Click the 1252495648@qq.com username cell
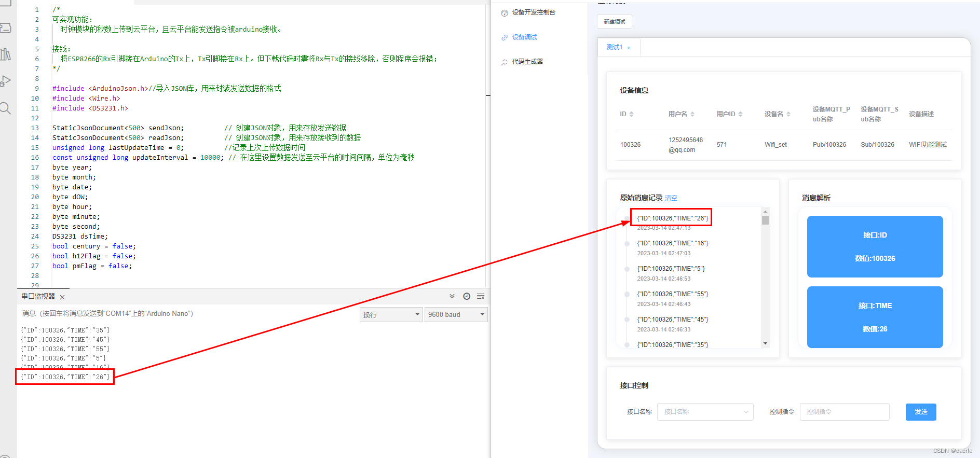Image resolution: width=980 pixels, height=458 pixels. (x=686, y=145)
